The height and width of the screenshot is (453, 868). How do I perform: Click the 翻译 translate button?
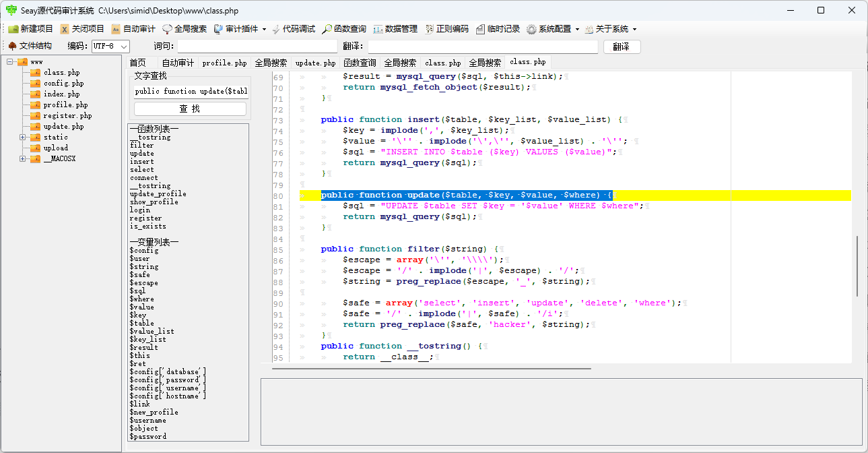(x=623, y=46)
